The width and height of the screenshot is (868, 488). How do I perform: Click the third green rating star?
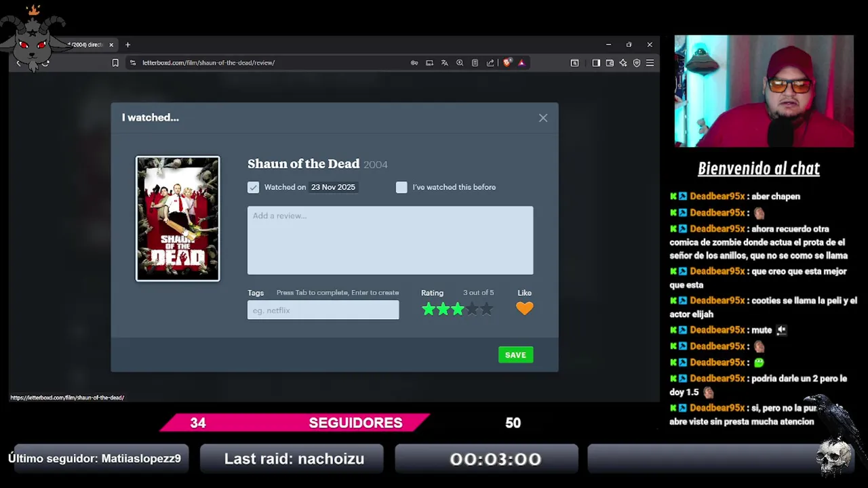(458, 309)
